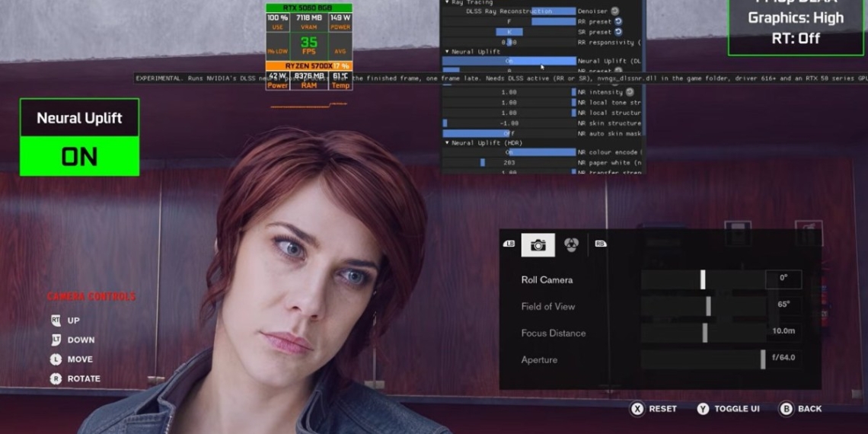This screenshot has width=868, height=434.
Task: Adjust the NR skin structure -1.00 slider
Action: pos(509,123)
